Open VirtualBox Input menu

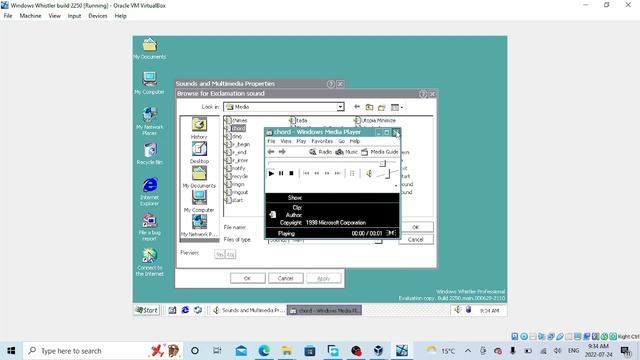[x=74, y=16]
